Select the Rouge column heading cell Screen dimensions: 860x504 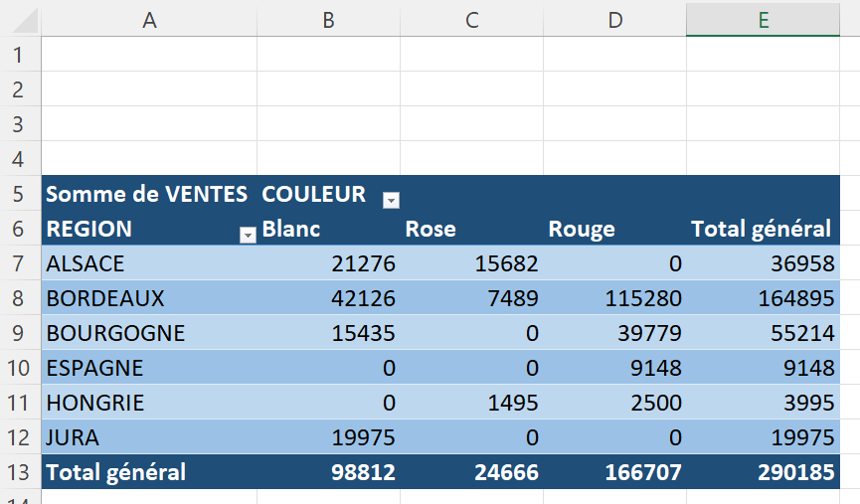click(582, 230)
